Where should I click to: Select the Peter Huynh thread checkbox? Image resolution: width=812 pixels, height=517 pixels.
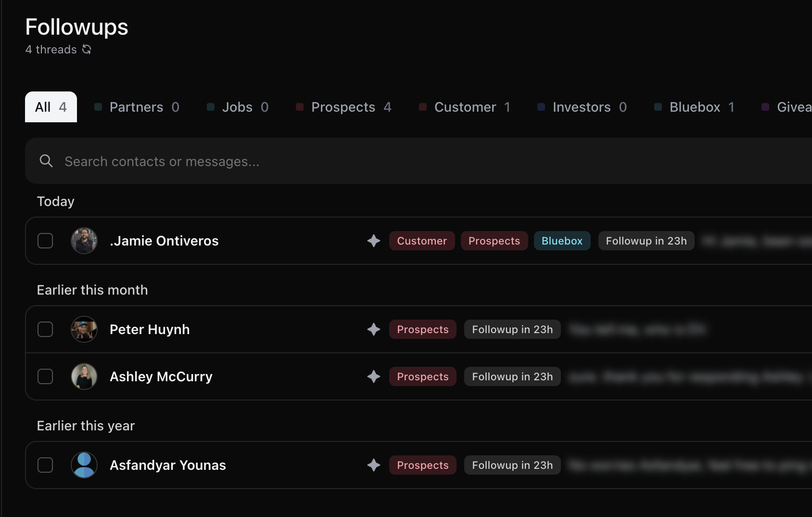pyautogui.click(x=45, y=329)
